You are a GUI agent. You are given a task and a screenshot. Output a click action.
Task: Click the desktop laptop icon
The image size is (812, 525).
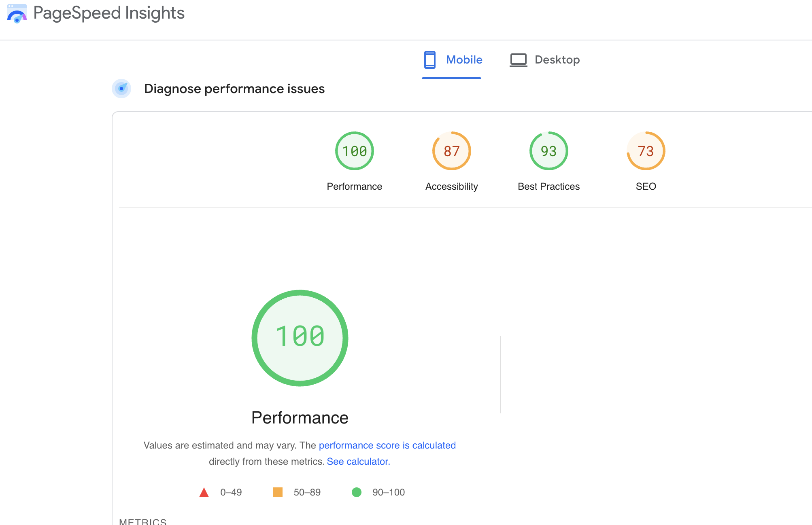pyautogui.click(x=518, y=60)
